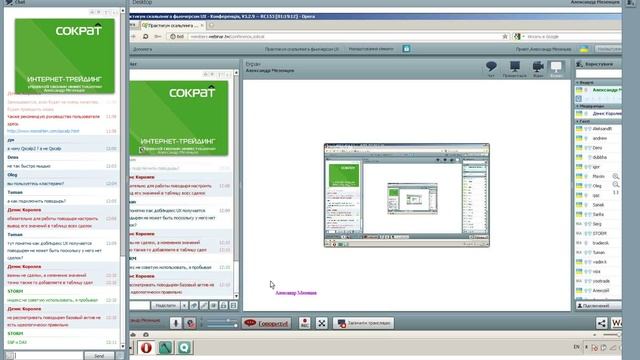Click the red Говорите speak button

266,323
